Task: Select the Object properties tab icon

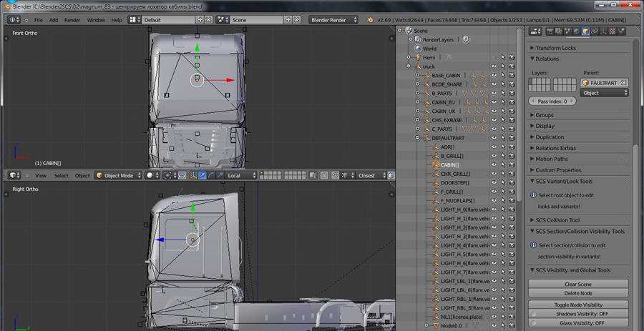Action: pos(585,31)
